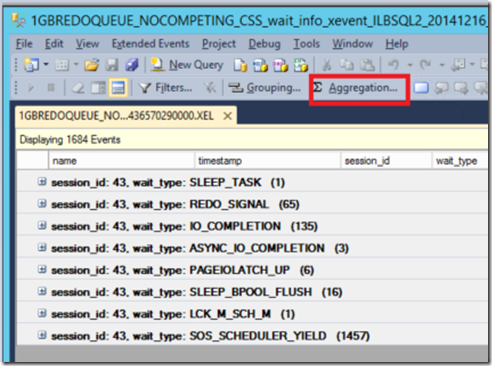Expand the REDO_SIGNAL (65) group
Viewport: 492px width, 366px height.
[x=42, y=203]
